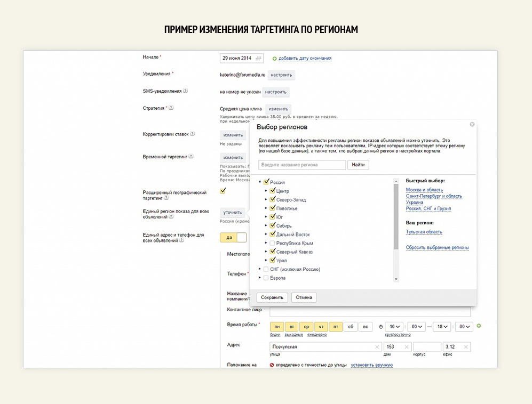Select Sunday 'вс' working day
532x404 pixels.
366,327
